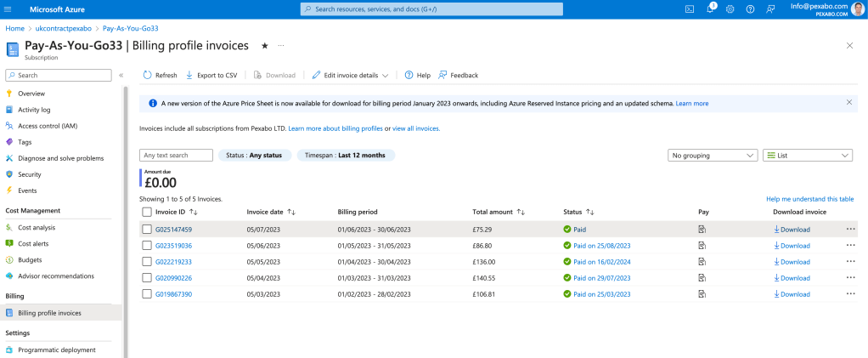The width and height of the screenshot is (868, 358).
Task: Download invoice G023519036
Action: tap(792, 246)
